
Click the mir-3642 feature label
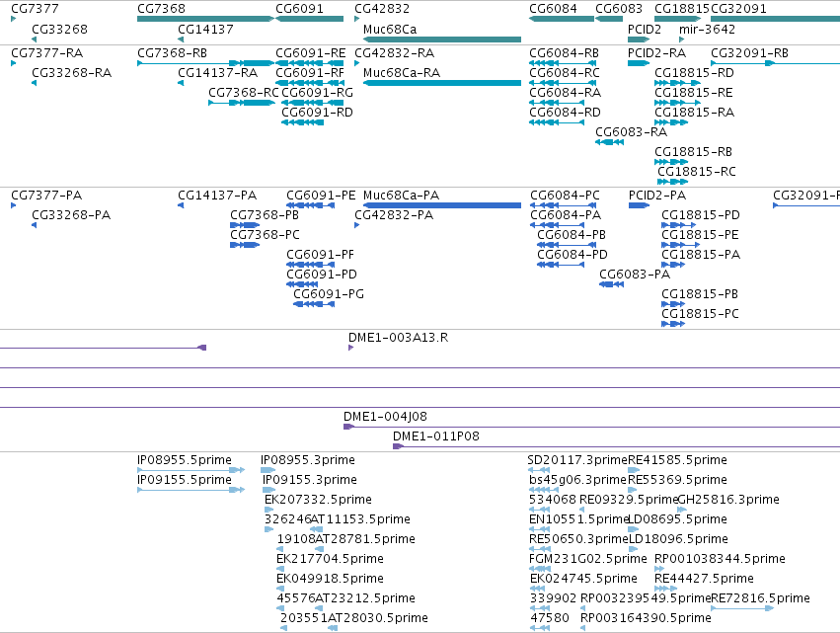[x=707, y=29]
